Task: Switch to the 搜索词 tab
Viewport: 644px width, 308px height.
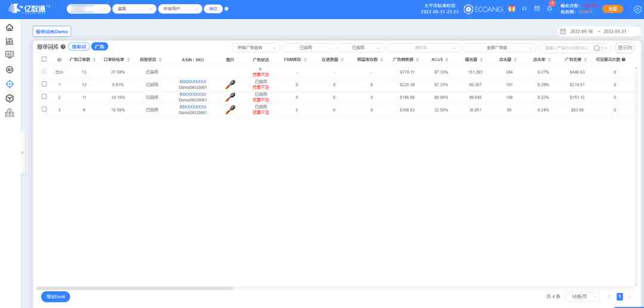Action: coord(79,47)
